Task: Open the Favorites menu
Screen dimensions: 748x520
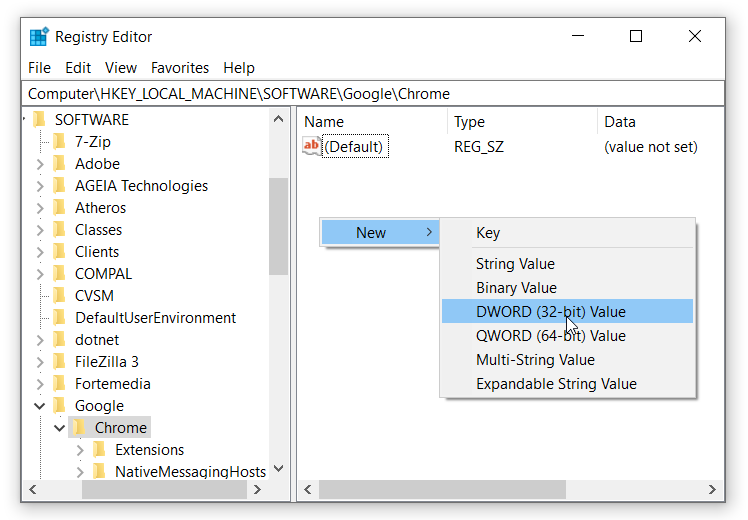Action: click(180, 68)
